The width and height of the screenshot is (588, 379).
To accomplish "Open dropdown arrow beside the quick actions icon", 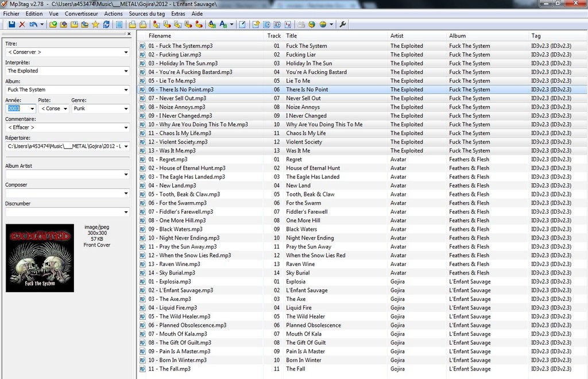I will point(231,24).
